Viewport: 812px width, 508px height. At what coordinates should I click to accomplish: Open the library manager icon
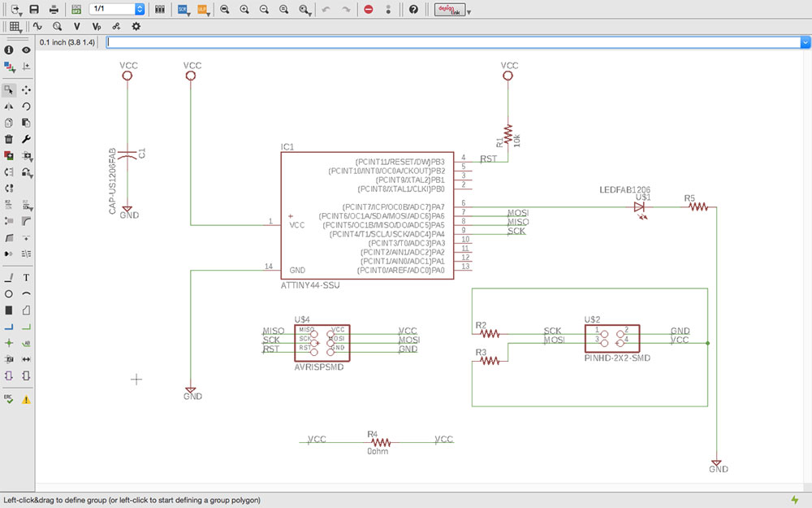click(160, 9)
